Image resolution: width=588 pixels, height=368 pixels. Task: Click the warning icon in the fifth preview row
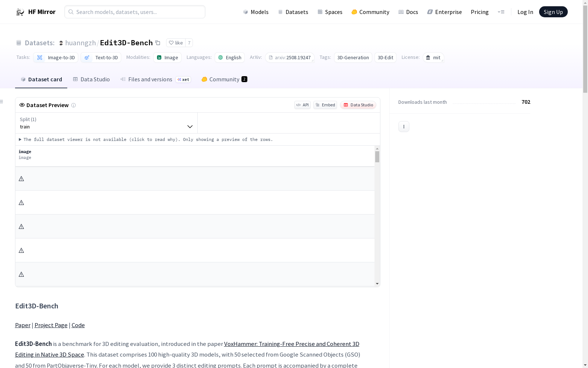pyautogui.click(x=21, y=275)
